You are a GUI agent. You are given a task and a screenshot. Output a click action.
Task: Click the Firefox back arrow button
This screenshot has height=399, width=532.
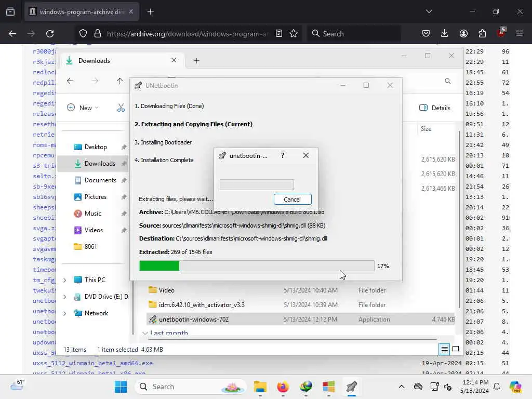pyautogui.click(x=12, y=34)
